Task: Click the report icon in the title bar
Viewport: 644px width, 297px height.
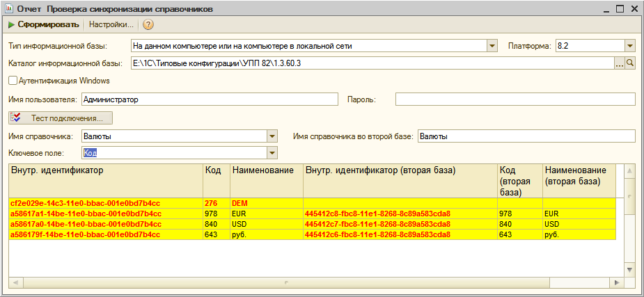Action: pyautogui.click(x=8, y=9)
